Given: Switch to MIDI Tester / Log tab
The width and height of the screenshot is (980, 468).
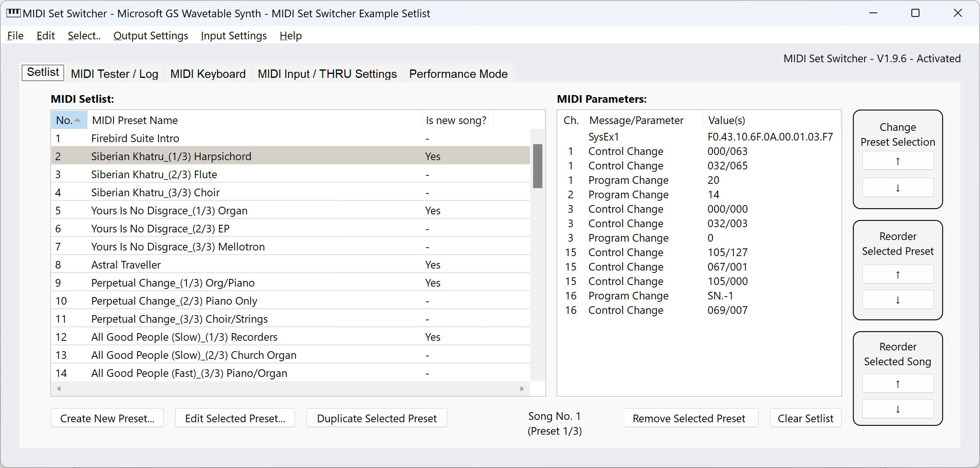Looking at the screenshot, I should click(114, 74).
